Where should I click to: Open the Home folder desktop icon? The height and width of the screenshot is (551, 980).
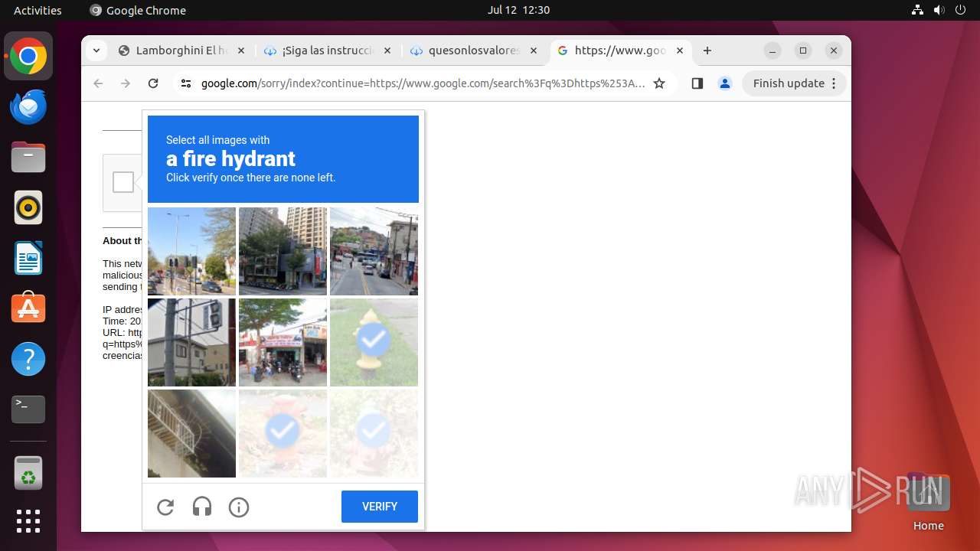coord(928,501)
